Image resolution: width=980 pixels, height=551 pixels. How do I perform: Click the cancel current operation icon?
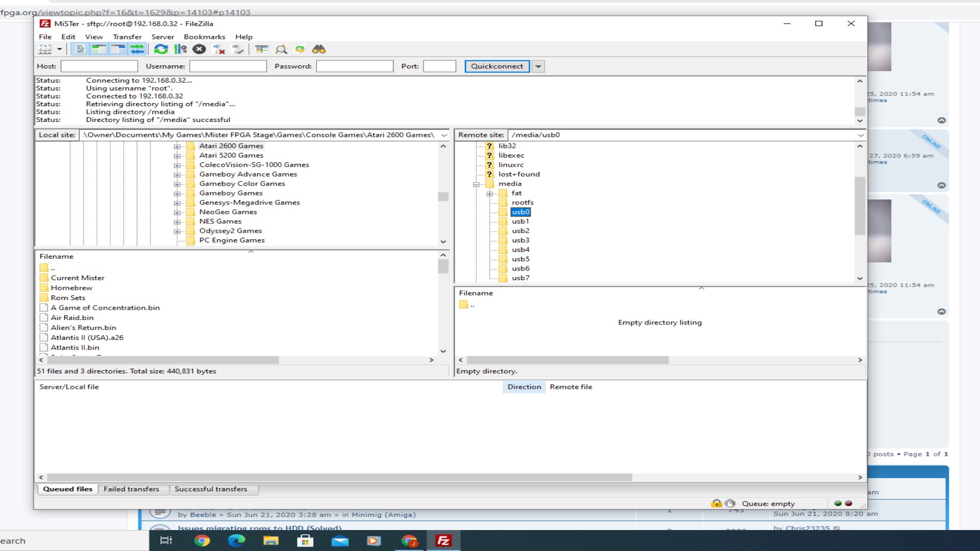199,49
